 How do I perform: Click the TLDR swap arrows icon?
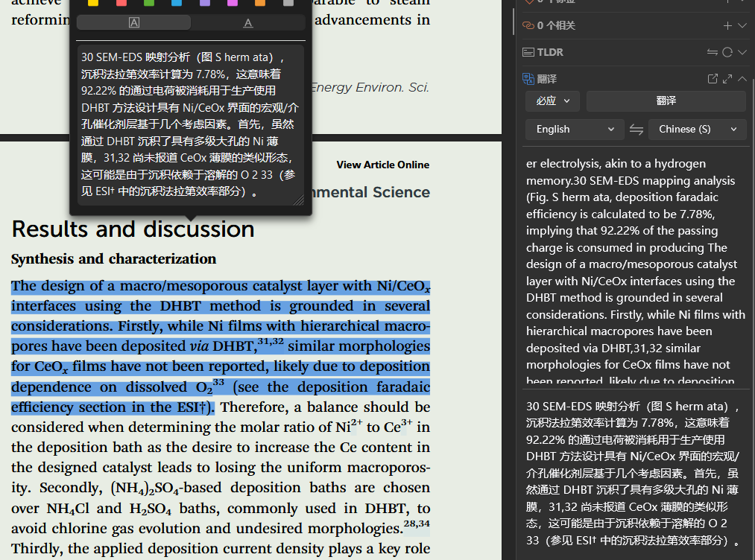coord(713,52)
